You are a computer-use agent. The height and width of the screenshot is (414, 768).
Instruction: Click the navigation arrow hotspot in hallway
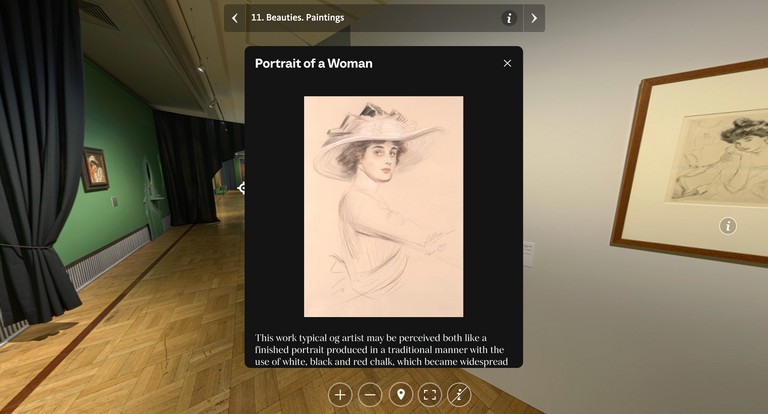241,187
